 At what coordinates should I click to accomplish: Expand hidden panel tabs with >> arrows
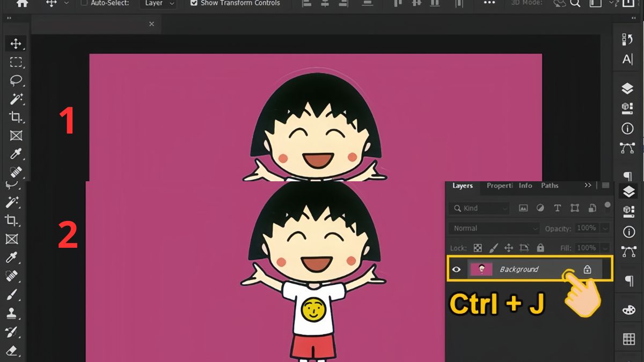(x=588, y=186)
